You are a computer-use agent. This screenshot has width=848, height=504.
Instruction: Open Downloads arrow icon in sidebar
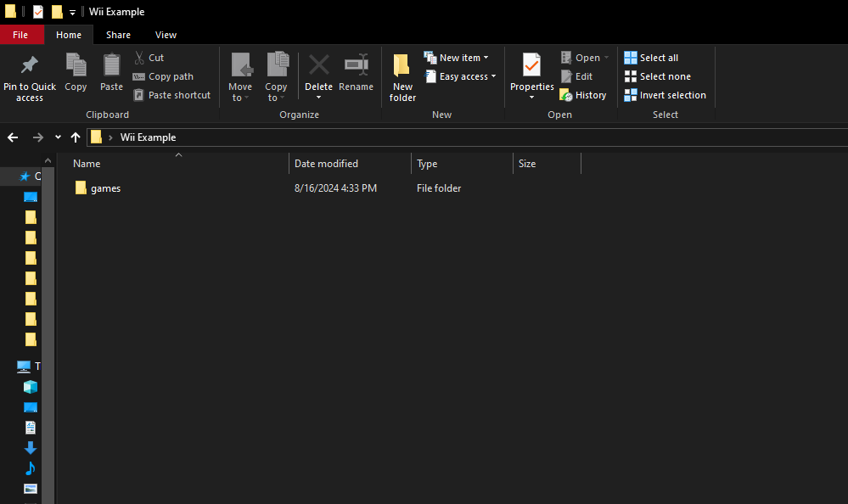point(31,448)
